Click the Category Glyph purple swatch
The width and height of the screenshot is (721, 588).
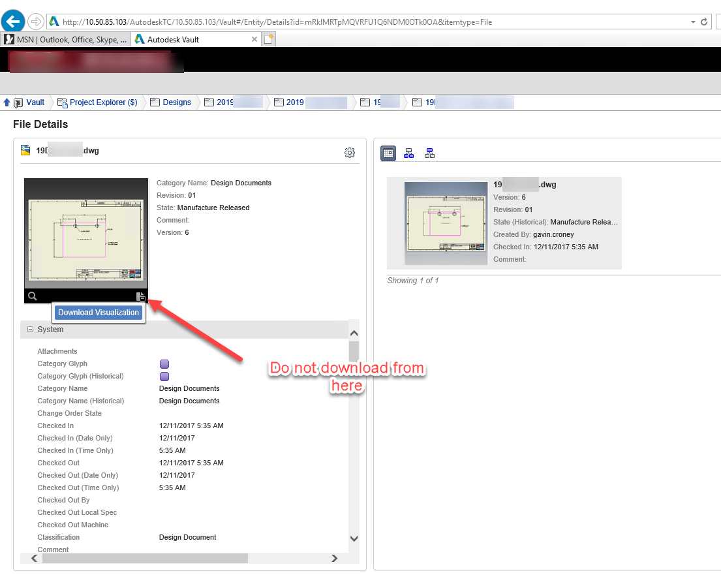pos(164,364)
